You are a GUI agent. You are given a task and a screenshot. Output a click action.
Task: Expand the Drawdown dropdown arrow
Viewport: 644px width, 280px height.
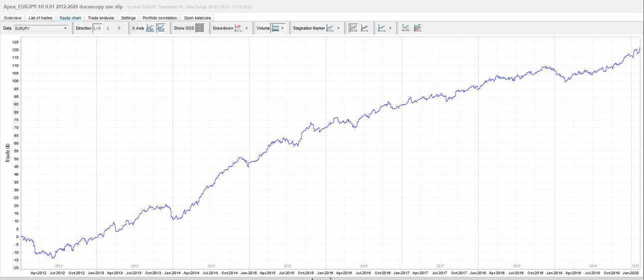tap(247, 28)
